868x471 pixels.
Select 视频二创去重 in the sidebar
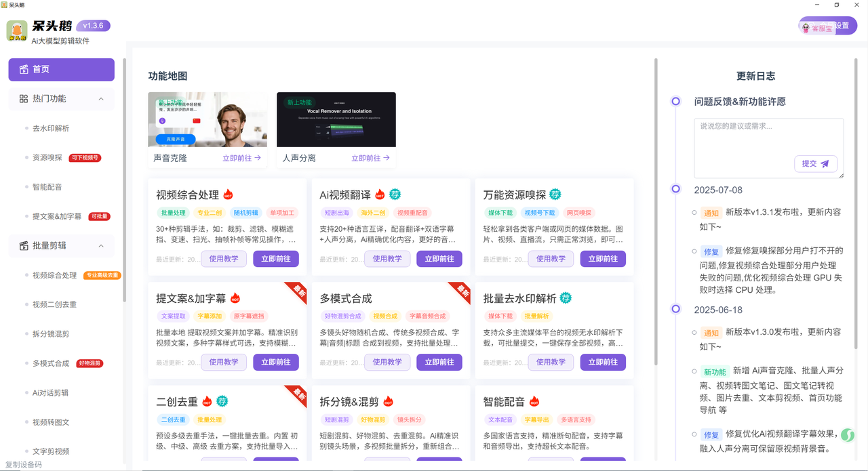[x=54, y=304]
